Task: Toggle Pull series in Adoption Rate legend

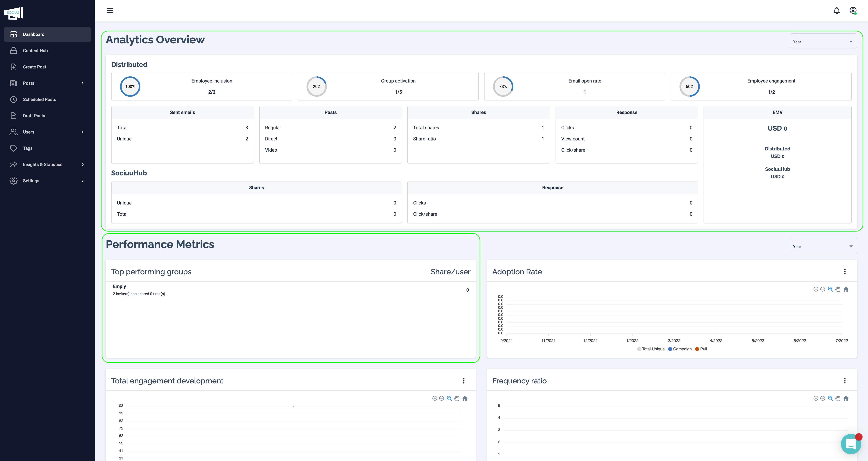Action: point(701,349)
